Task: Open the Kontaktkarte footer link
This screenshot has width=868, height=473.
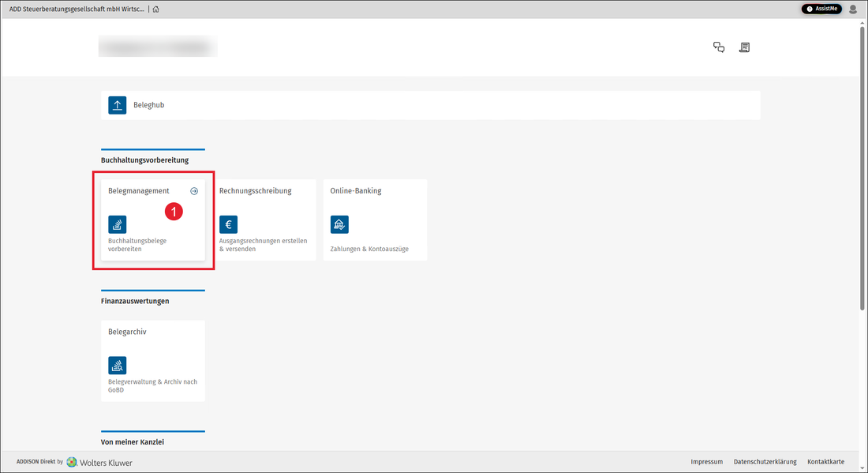Action: tap(826, 462)
